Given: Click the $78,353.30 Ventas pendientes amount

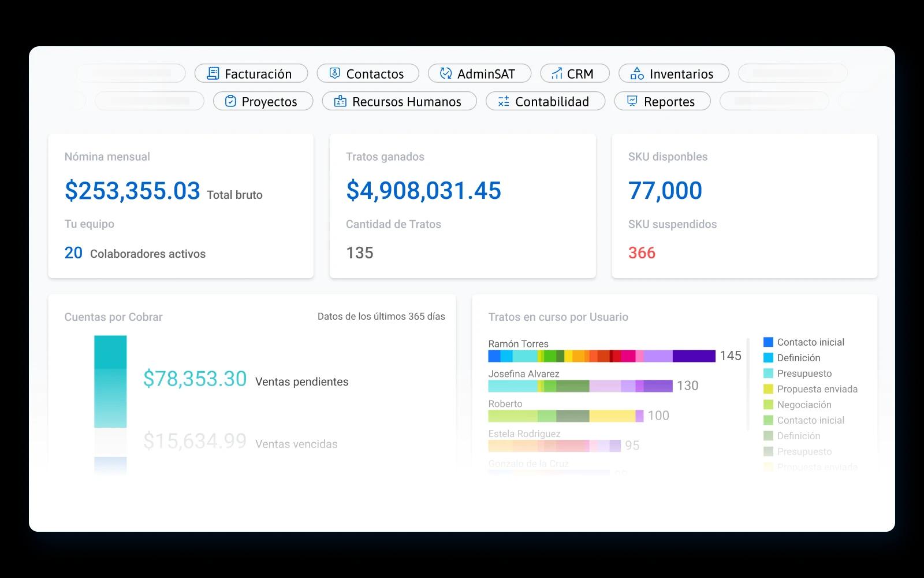Looking at the screenshot, I should [195, 379].
